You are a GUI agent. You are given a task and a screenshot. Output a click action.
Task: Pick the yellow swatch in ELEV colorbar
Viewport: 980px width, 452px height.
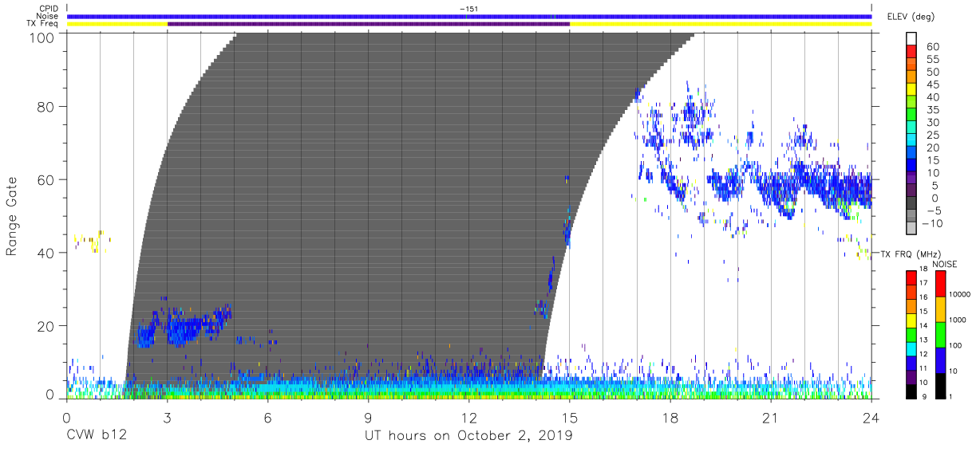[911, 91]
